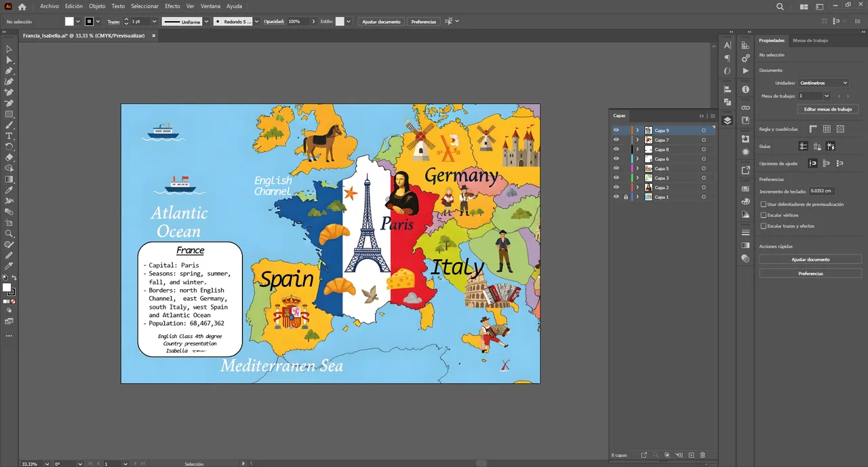The width and height of the screenshot is (868, 467).
Task: Show rulers icon in Regla y cuadrículas
Action: pos(813,129)
